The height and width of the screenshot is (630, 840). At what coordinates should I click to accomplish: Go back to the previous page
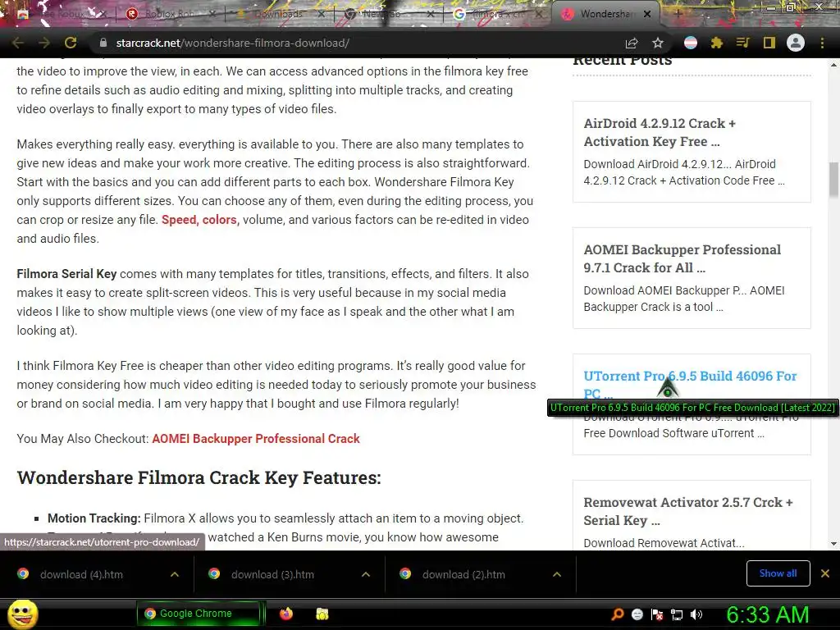(x=18, y=43)
